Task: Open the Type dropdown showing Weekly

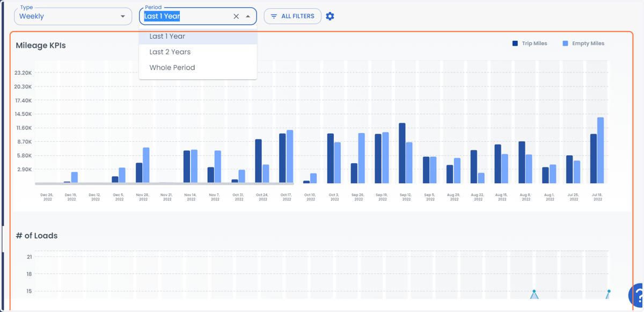Action: (73, 16)
